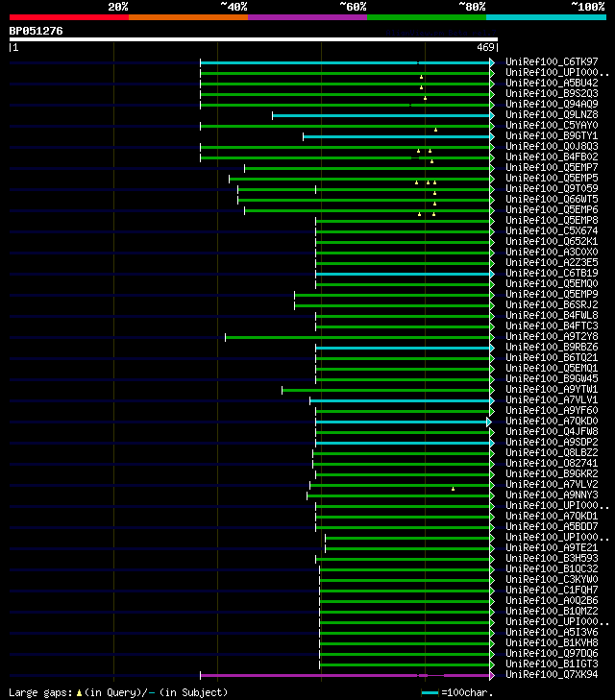Click the orange ~40% identity legend segment
The width and height of the screenshot is (615, 700).
click(188, 17)
